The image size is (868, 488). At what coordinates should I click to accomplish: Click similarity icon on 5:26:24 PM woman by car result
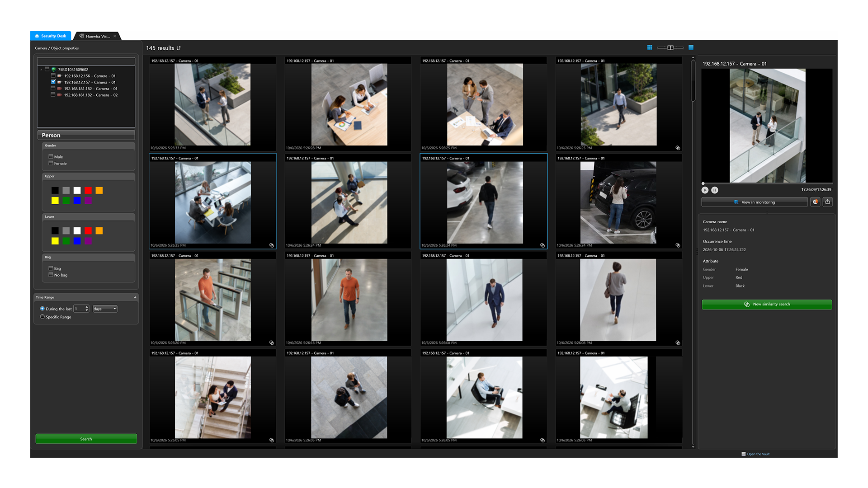click(x=678, y=245)
